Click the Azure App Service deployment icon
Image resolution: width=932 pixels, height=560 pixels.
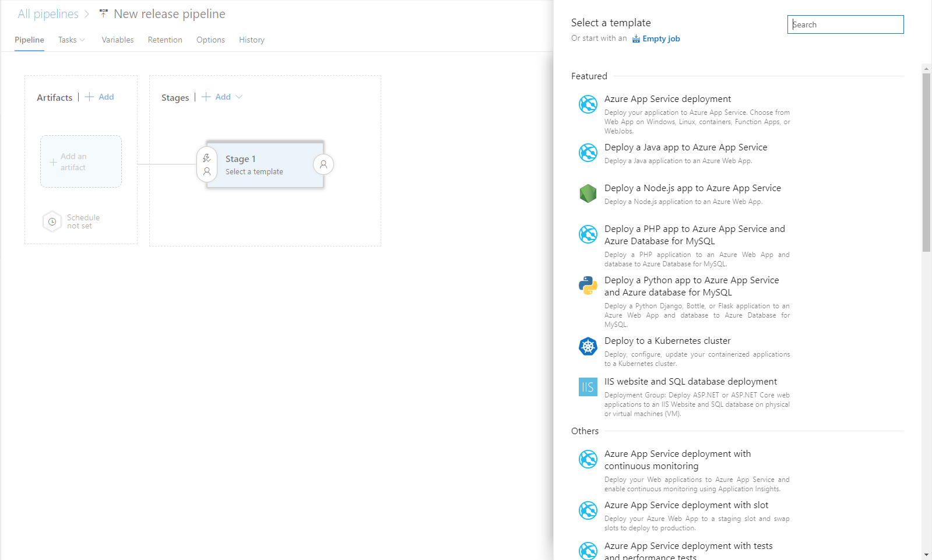(x=588, y=104)
